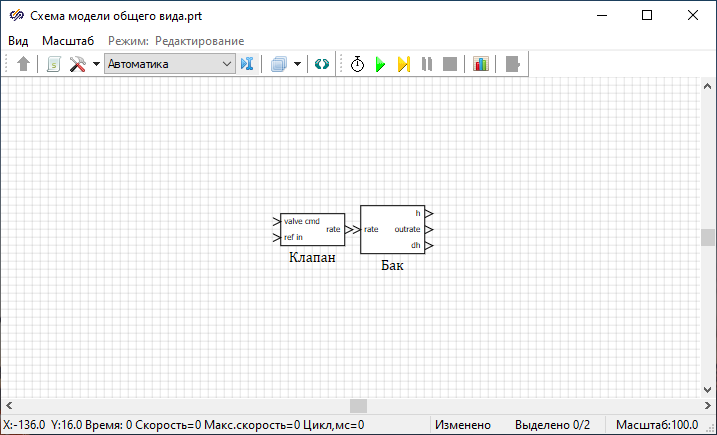Open the Автоматика library combo box
This screenshot has width=717, height=435.
pyautogui.click(x=169, y=64)
